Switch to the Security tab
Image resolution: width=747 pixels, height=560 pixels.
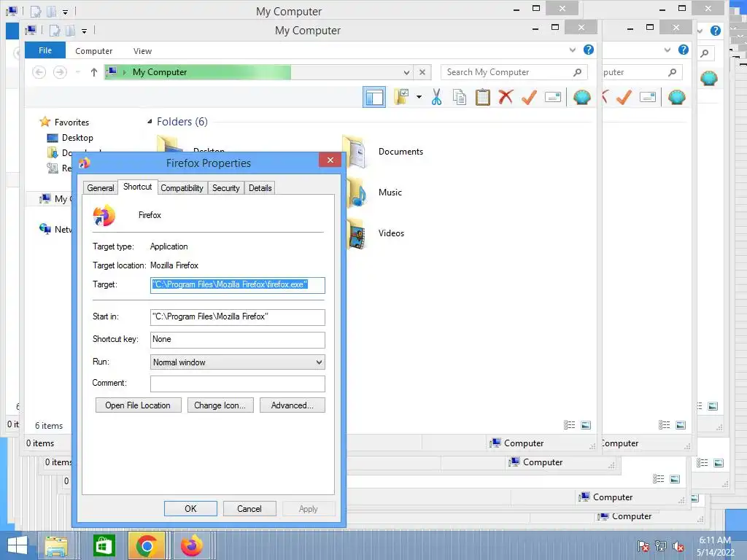226,188
